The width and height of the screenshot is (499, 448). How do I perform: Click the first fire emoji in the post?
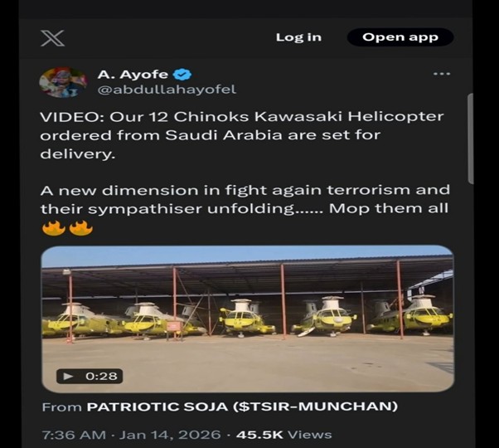coord(53,227)
